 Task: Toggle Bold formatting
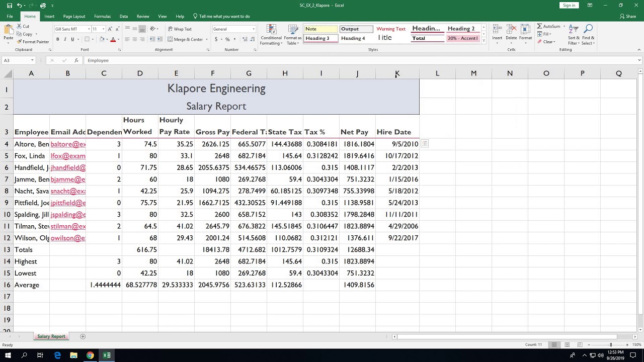point(58,39)
